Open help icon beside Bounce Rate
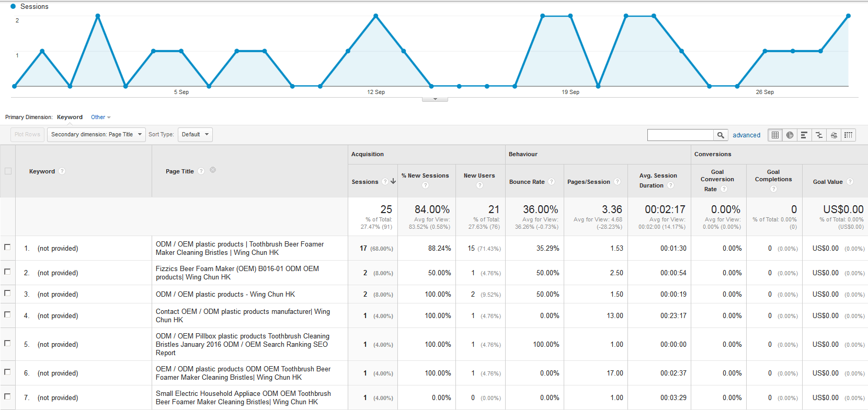Viewport: 868px width, 410px height. click(551, 182)
